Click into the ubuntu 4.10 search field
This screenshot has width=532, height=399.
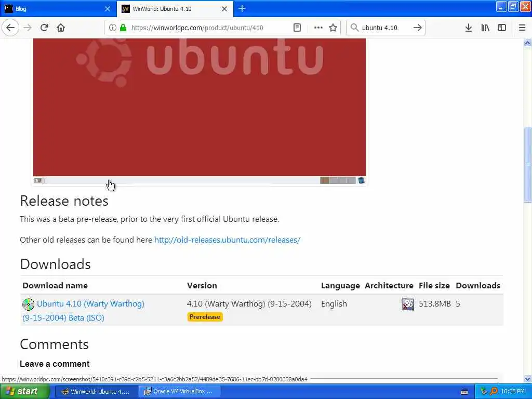click(x=385, y=28)
